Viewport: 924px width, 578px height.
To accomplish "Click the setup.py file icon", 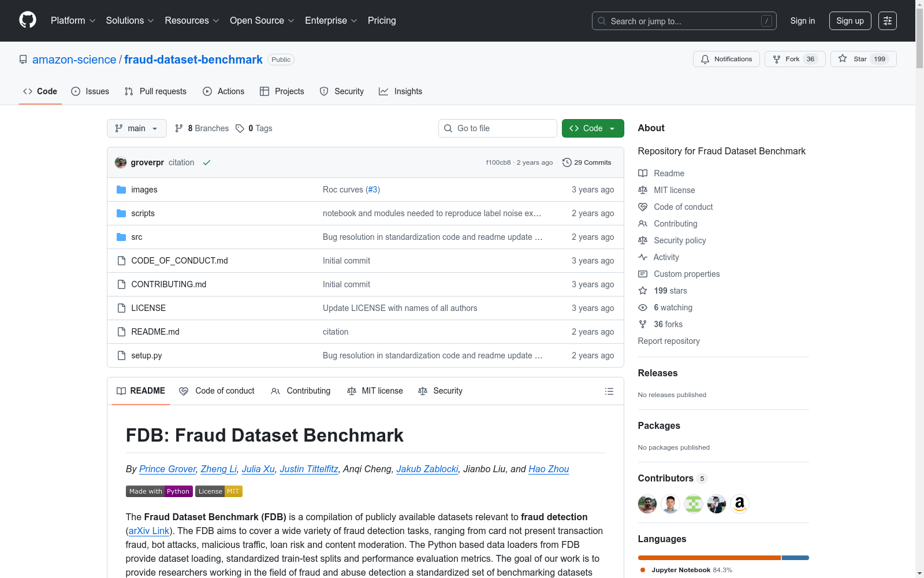I will click(121, 355).
